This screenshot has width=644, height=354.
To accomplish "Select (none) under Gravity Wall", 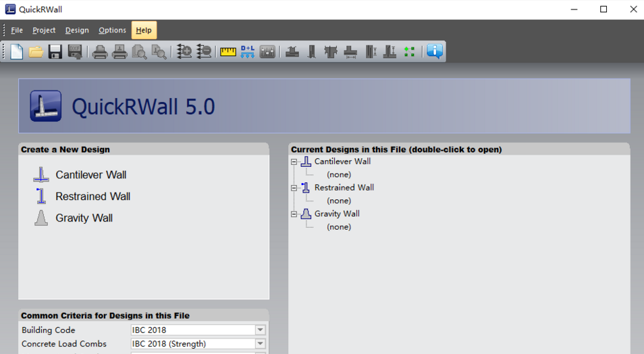I will (339, 227).
